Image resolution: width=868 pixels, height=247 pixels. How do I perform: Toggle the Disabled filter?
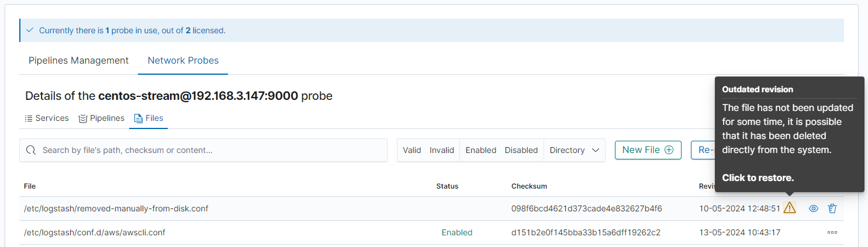pyautogui.click(x=521, y=150)
